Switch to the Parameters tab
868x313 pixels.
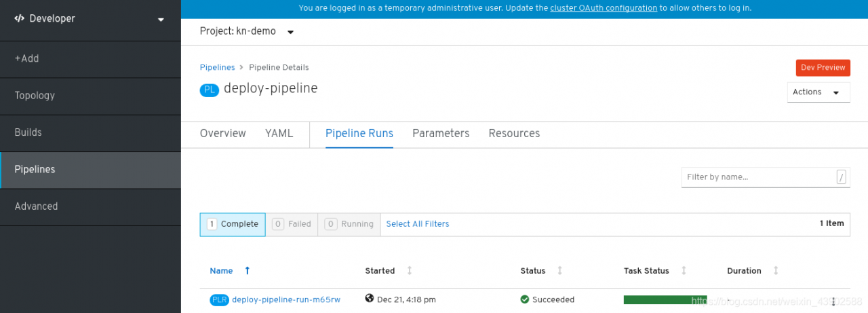click(x=441, y=134)
